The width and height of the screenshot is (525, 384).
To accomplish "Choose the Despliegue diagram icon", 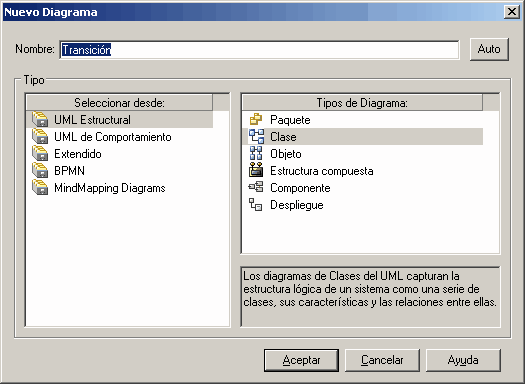I will click(x=256, y=204).
